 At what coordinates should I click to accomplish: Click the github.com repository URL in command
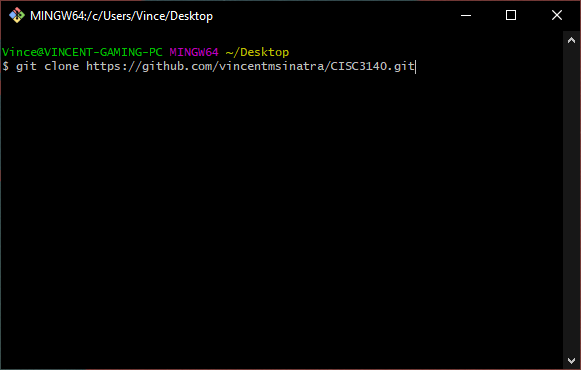point(250,66)
